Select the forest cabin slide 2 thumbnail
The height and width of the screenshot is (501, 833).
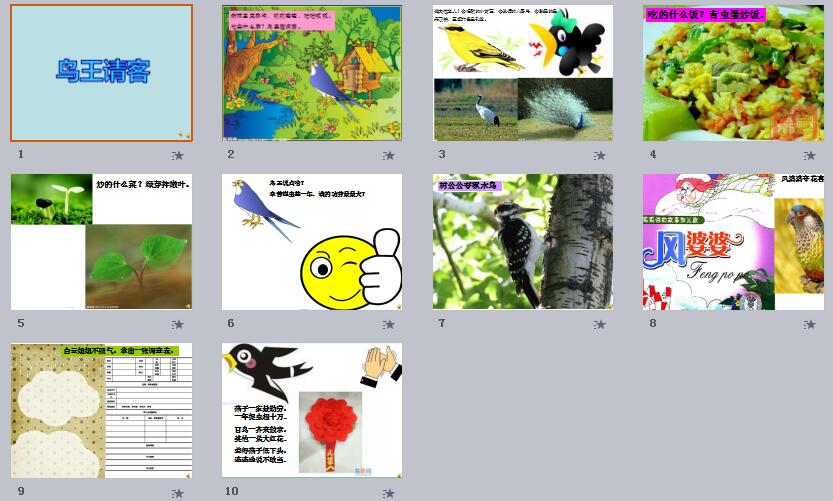312,73
